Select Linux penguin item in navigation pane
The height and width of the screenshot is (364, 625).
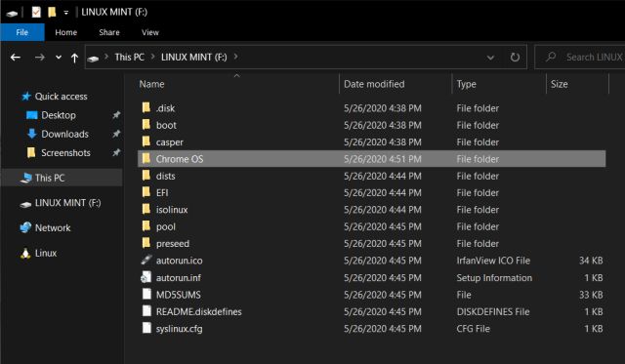(39, 254)
